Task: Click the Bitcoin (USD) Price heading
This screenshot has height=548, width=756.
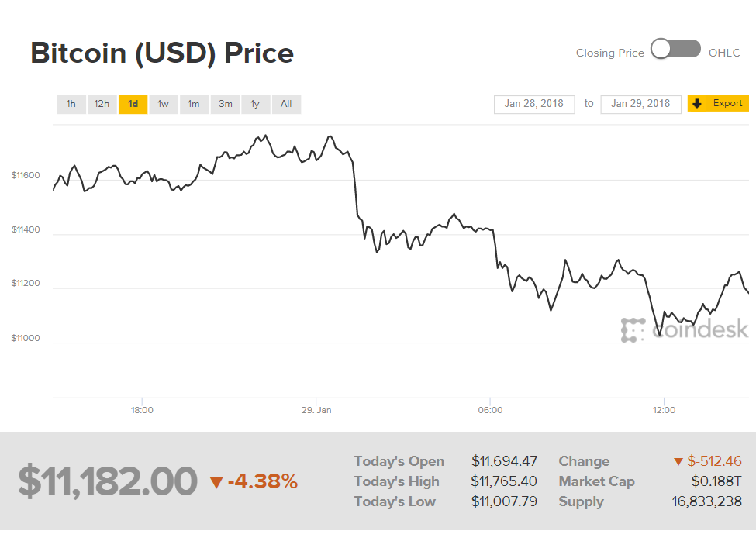Action: [x=161, y=53]
